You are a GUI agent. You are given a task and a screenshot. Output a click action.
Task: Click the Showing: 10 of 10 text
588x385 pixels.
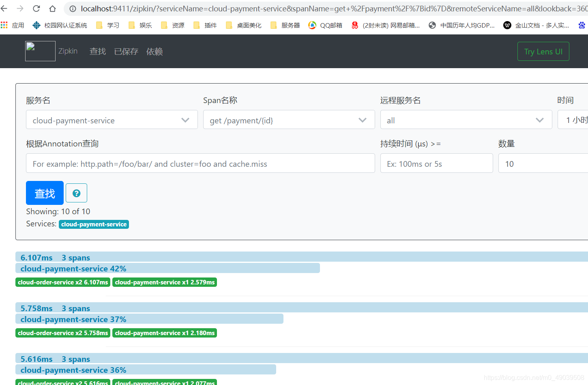click(58, 211)
